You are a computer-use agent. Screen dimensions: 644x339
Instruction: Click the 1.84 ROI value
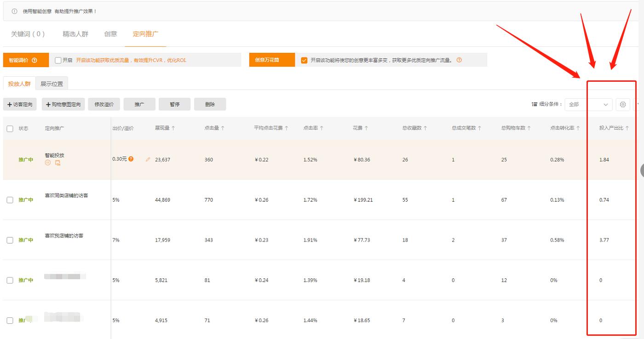tap(604, 160)
